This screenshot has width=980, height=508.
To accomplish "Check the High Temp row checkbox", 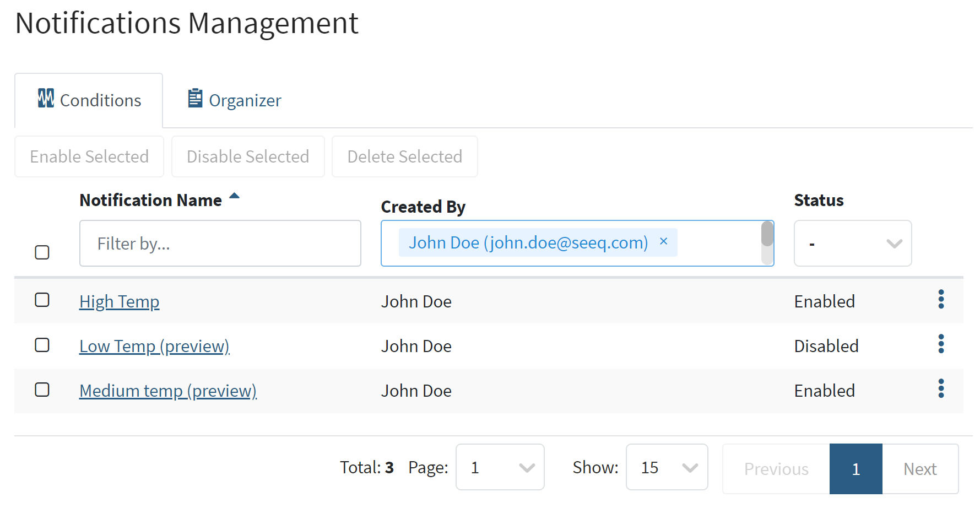I will (42, 300).
